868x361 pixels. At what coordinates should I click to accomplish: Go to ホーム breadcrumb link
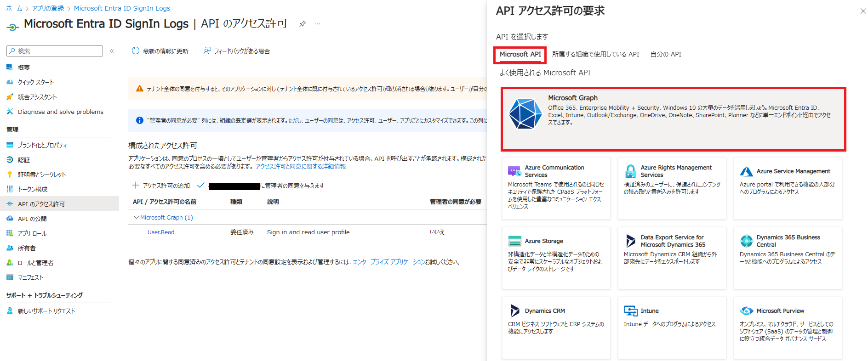(x=14, y=8)
